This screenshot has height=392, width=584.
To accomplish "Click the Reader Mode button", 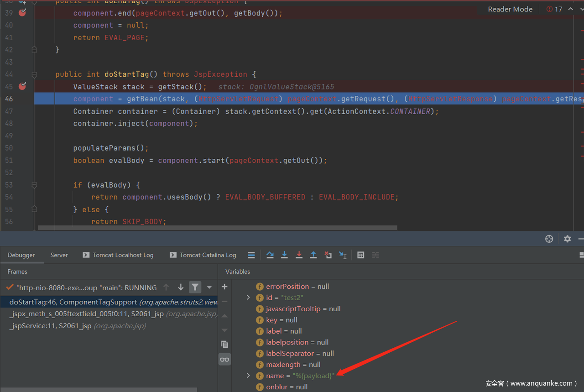I will (x=510, y=9).
